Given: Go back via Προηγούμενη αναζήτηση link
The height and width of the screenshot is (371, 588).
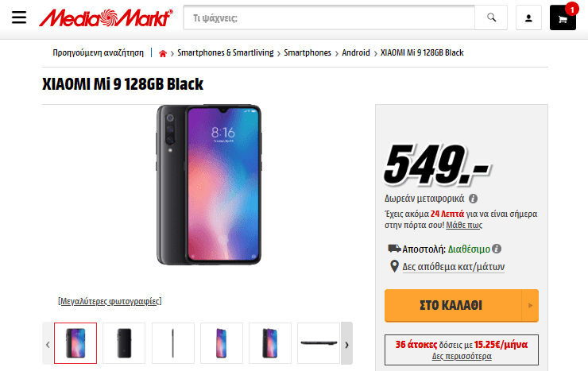Looking at the screenshot, I should pos(98,53).
